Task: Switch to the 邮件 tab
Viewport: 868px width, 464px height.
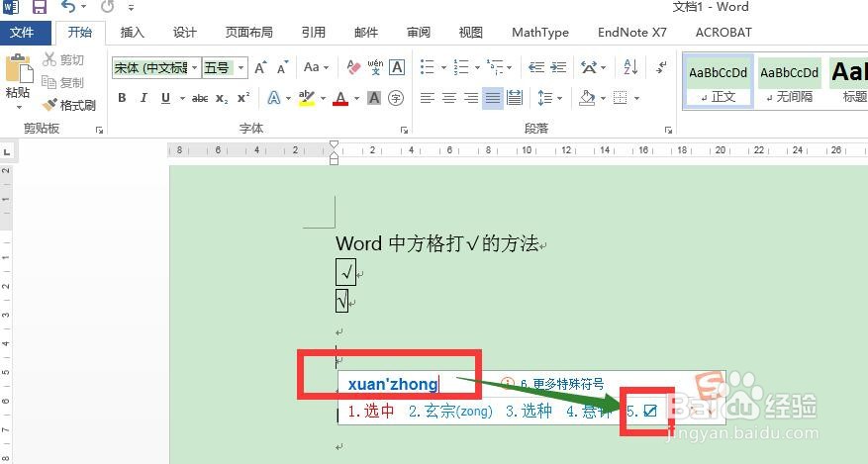Action: pos(366,33)
